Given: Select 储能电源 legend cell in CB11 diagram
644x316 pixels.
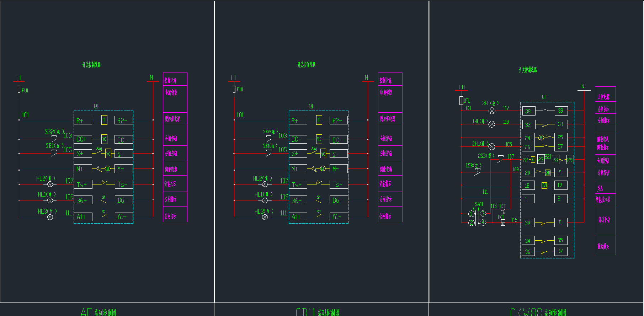Looking at the screenshot, I should [390, 168].
